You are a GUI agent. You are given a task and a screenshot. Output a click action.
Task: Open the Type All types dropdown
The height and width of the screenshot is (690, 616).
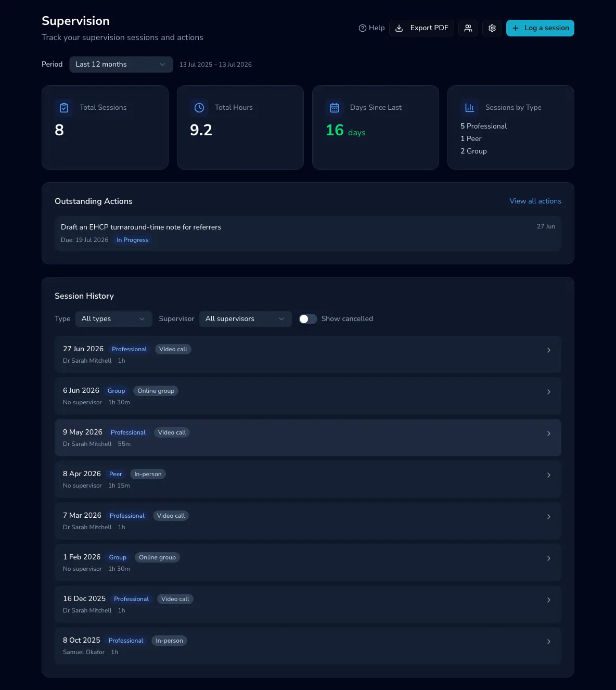click(x=114, y=319)
